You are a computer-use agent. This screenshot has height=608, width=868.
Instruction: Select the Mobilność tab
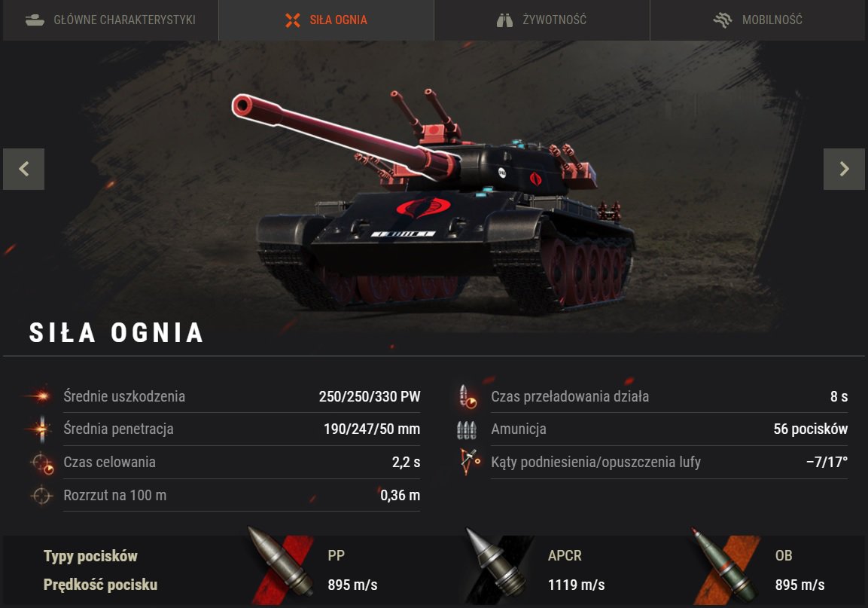pyautogui.click(x=757, y=20)
